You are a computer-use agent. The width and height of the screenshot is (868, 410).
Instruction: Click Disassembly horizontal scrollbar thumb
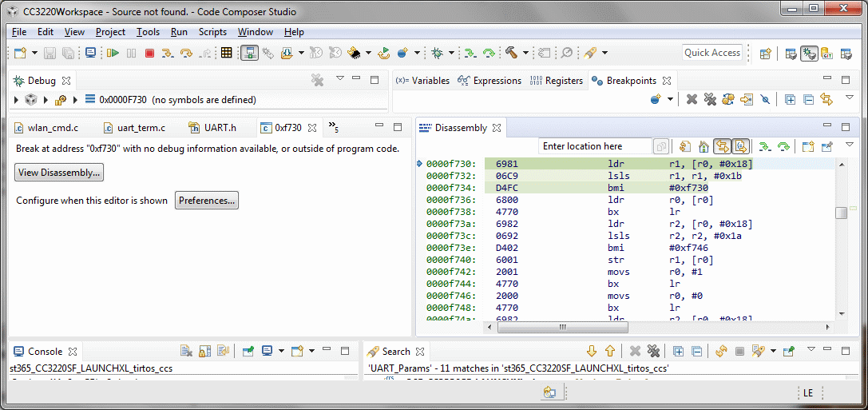click(x=562, y=327)
